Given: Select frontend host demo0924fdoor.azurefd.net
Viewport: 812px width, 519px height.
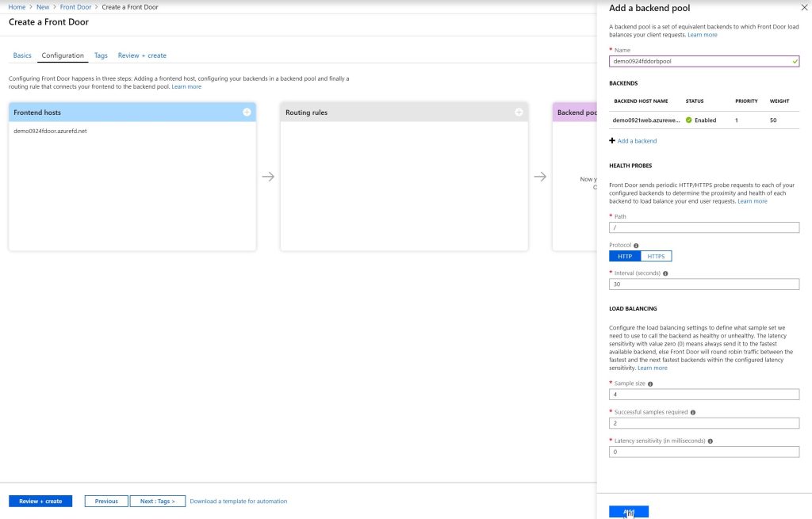Looking at the screenshot, I should pyautogui.click(x=50, y=131).
